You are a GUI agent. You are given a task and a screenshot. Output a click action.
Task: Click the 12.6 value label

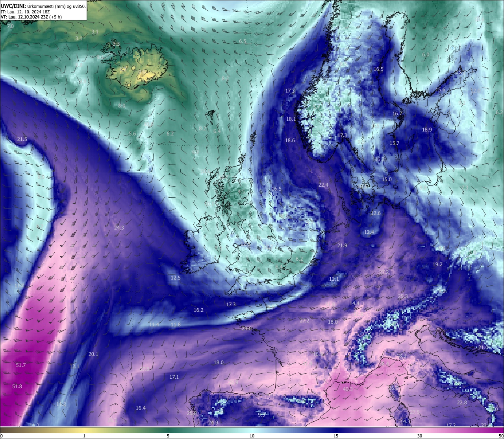click(376, 213)
